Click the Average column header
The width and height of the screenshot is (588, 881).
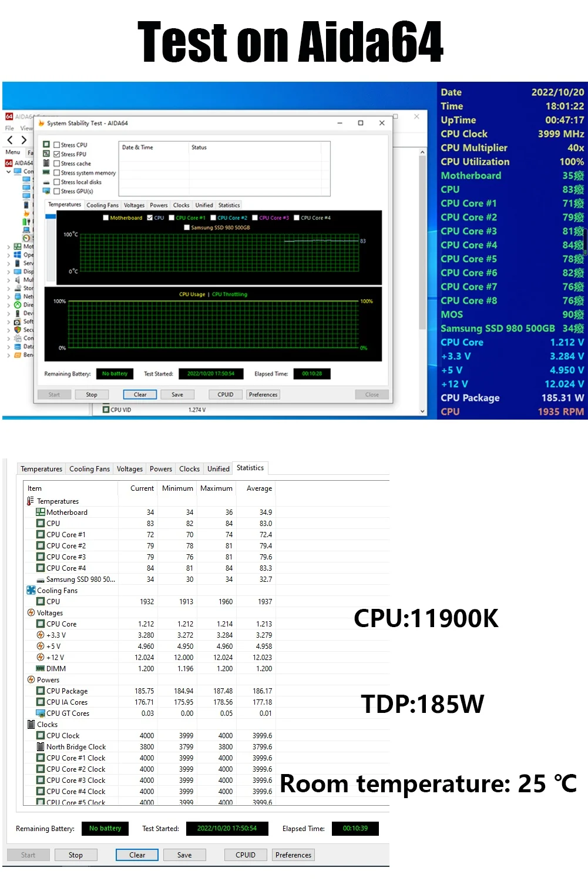pyautogui.click(x=259, y=488)
